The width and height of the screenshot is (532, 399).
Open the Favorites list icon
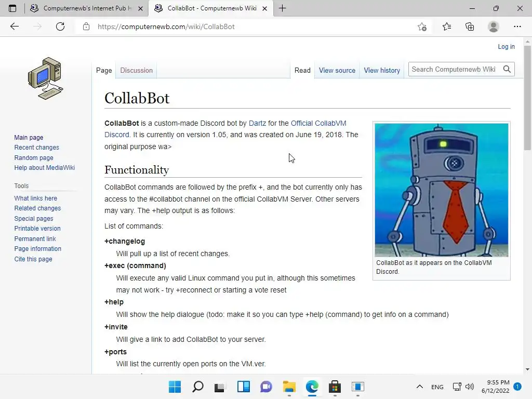coord(447,26)
